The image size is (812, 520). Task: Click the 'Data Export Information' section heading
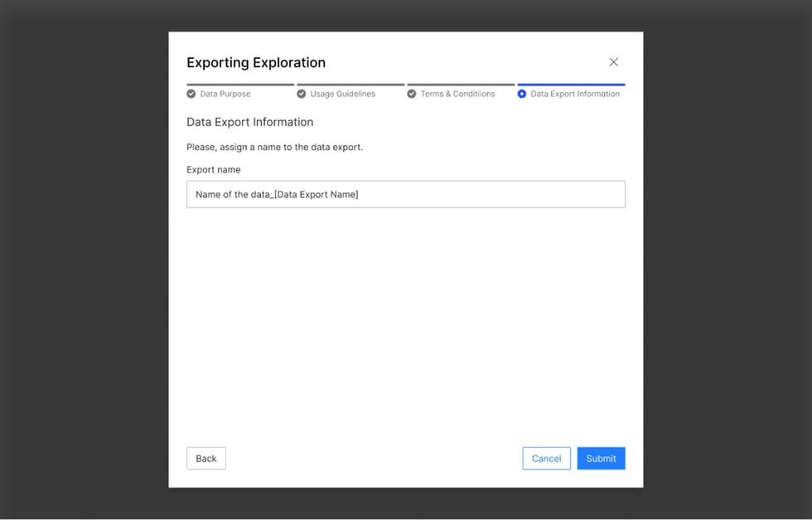250,122
